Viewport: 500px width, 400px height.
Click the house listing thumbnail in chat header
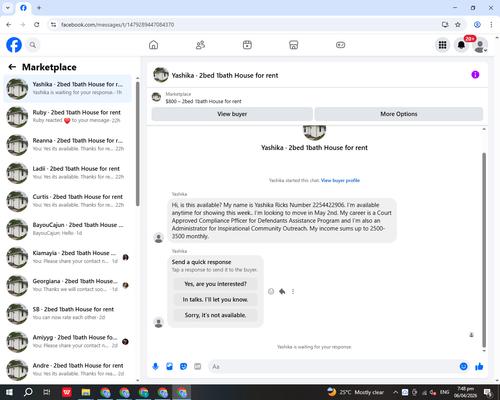[x=161, y=75]
